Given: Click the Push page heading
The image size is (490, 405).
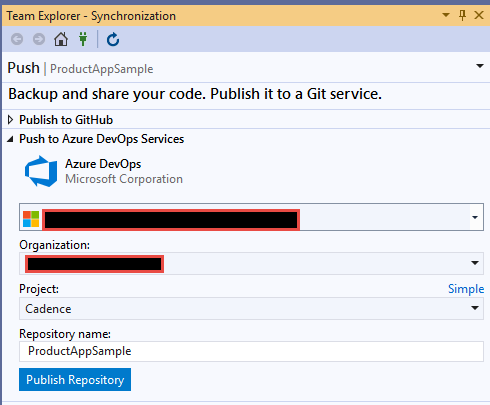Looking at the screenshot, I should click(24, 68).
